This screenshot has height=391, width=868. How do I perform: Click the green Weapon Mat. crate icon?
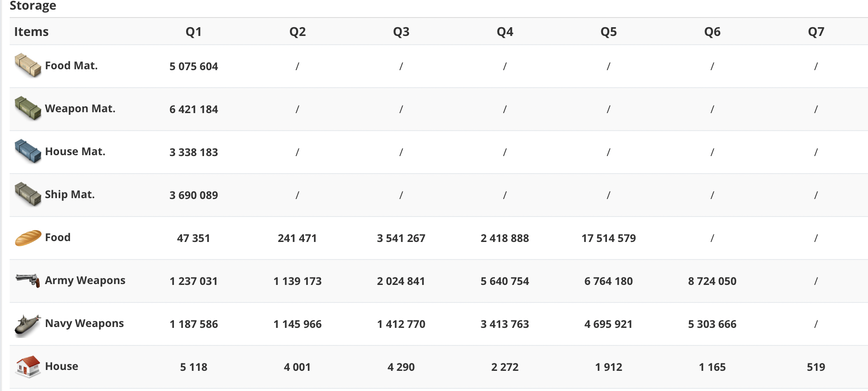(x=28, y=108)
